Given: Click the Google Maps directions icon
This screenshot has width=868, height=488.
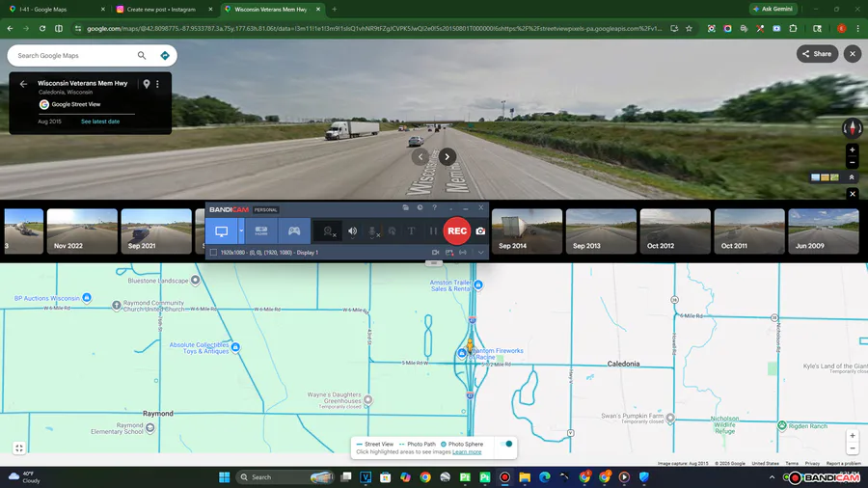Looking at the screenshot, I should click(164, 55).
